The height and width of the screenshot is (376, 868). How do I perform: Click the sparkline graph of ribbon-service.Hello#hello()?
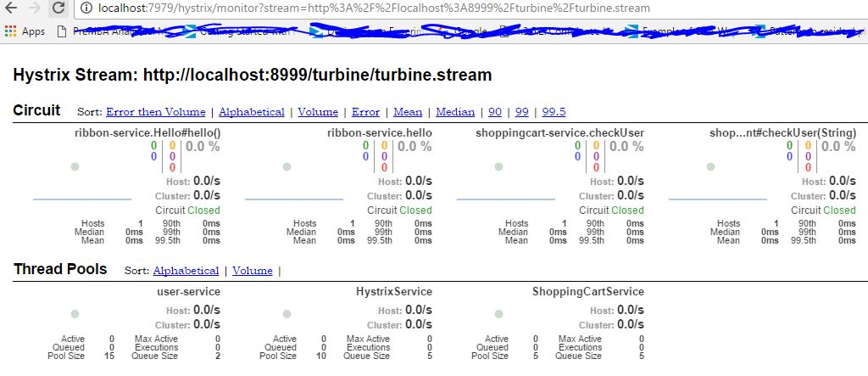tap(82, 199)
